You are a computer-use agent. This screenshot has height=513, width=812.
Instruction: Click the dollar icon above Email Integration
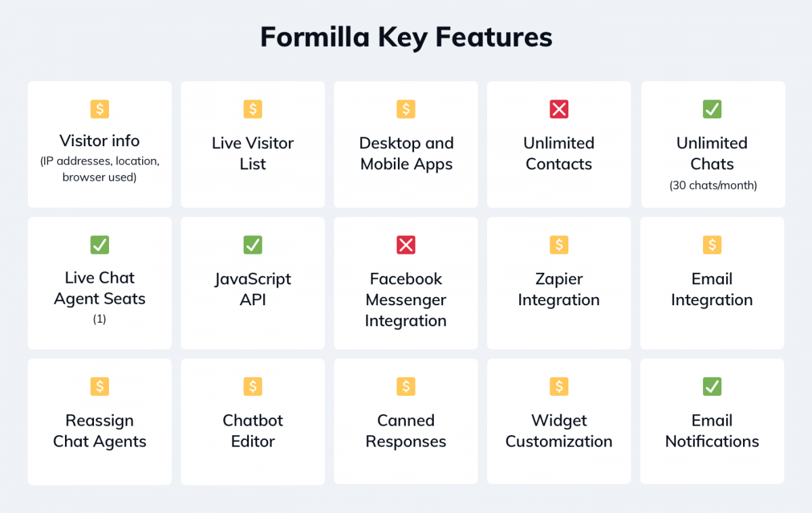(712, 245)
